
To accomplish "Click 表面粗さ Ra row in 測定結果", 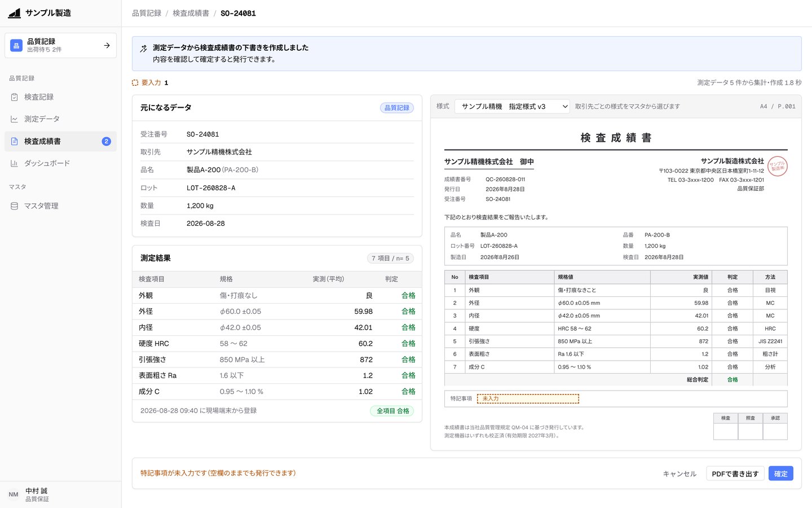I will 277,375.
